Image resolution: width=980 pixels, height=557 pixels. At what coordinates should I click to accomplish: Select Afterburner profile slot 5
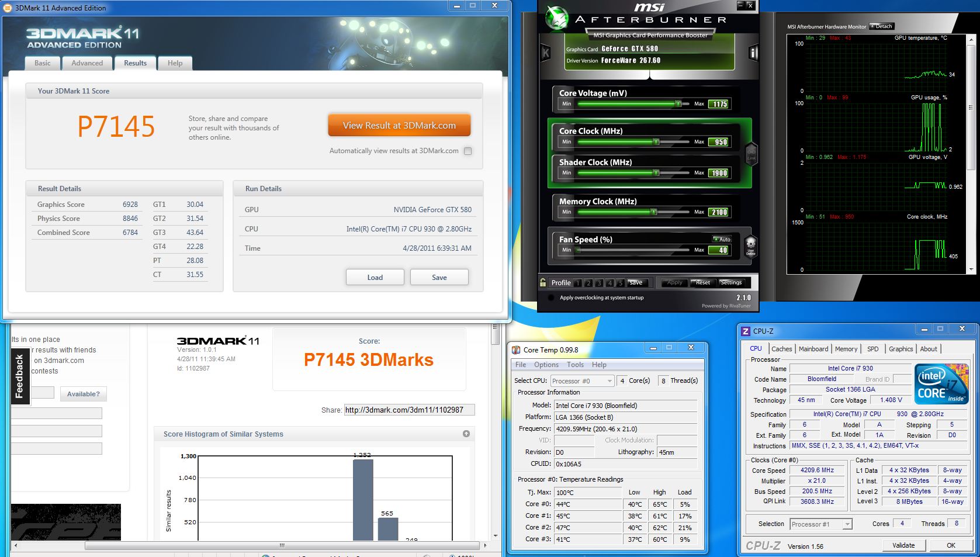point(620,283)
